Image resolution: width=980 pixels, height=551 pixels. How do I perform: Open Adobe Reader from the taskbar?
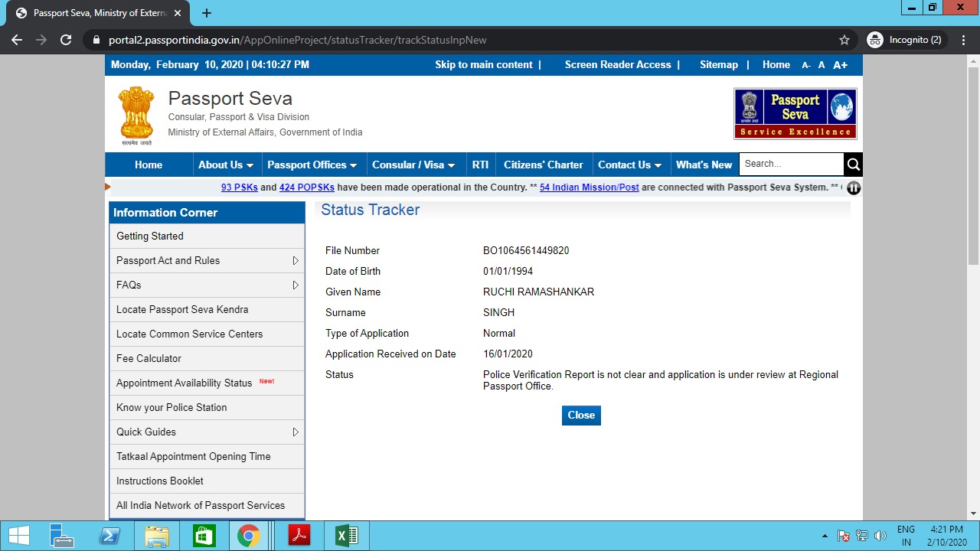pos(299,536)
